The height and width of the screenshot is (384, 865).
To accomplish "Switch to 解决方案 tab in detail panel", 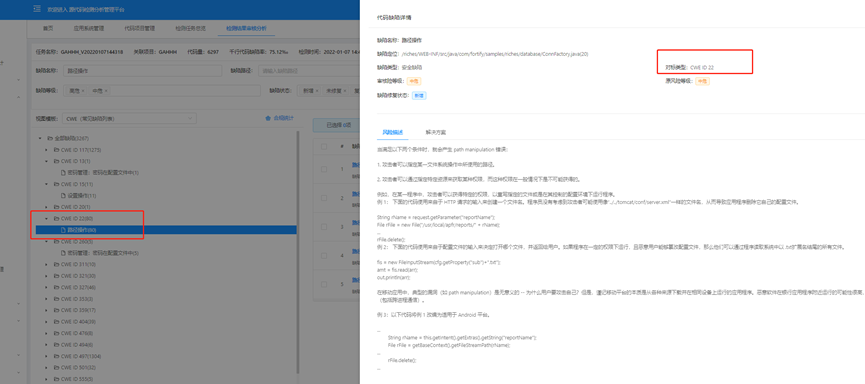I will tap(436, 132).
